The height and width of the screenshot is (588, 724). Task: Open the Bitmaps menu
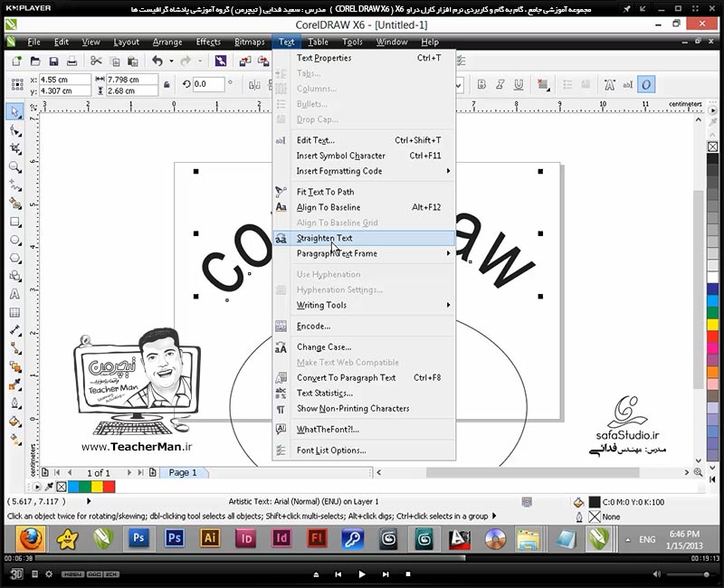250,42
